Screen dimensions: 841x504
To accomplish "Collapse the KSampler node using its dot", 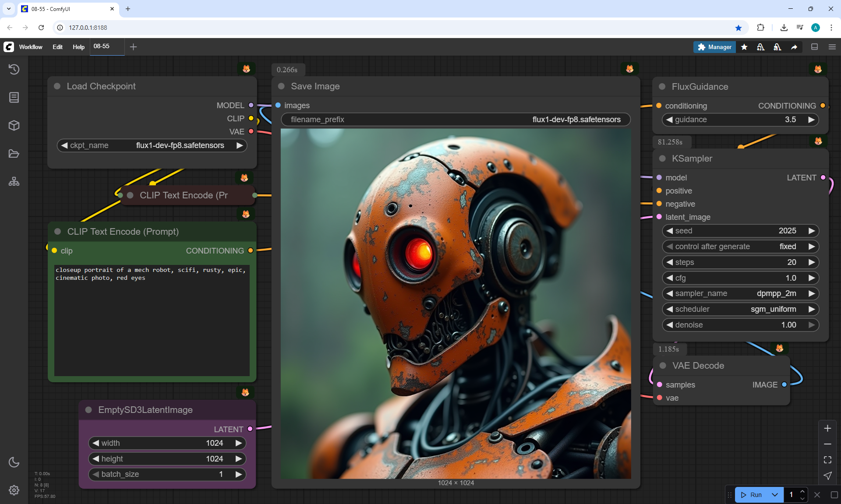I will [662, 159].
